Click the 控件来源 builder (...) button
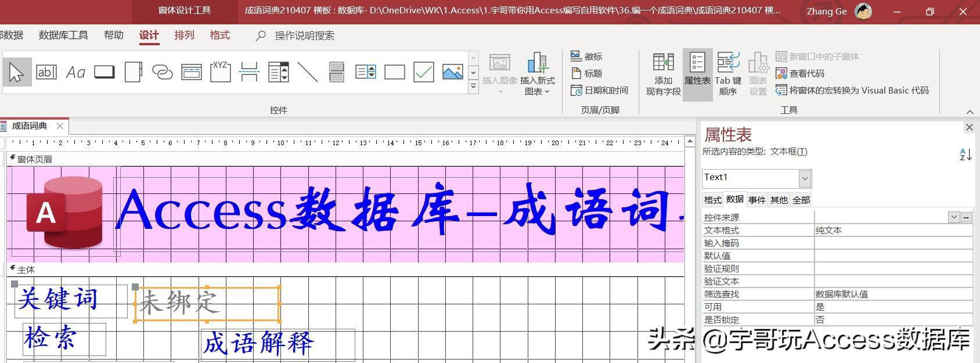 [x=966, y=217]
